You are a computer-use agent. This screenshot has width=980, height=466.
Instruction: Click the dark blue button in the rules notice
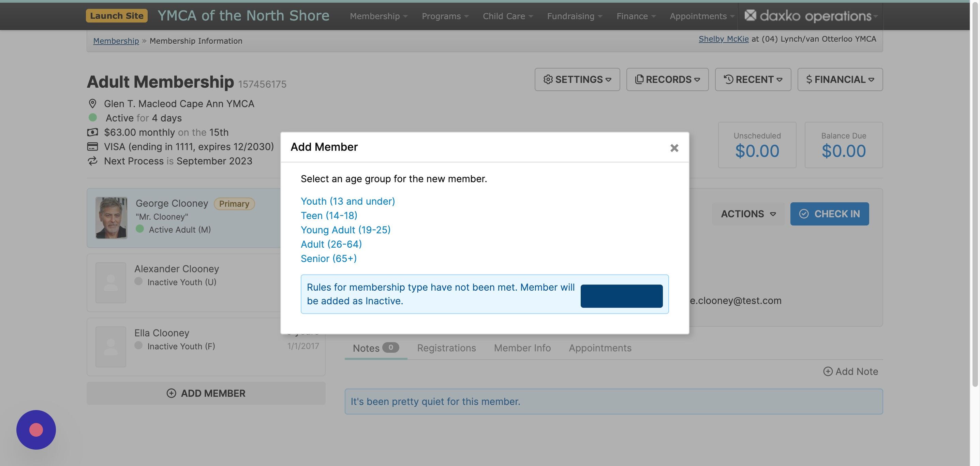tap(621, 296)
